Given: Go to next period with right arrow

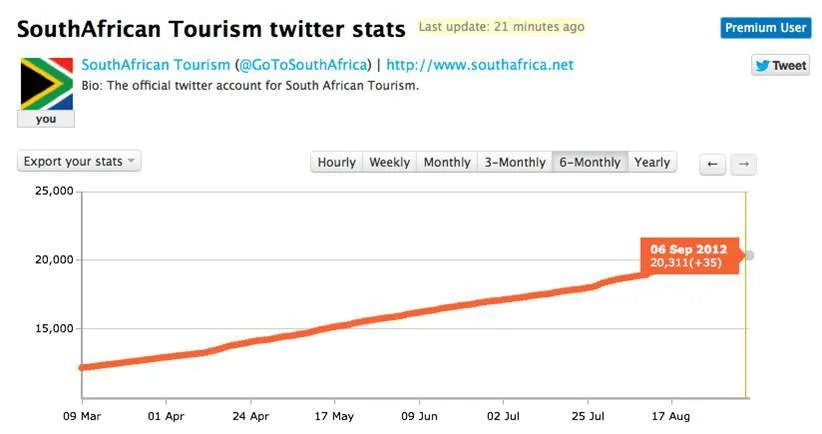Looking at the screenshot, I should (x=743, y=163).
